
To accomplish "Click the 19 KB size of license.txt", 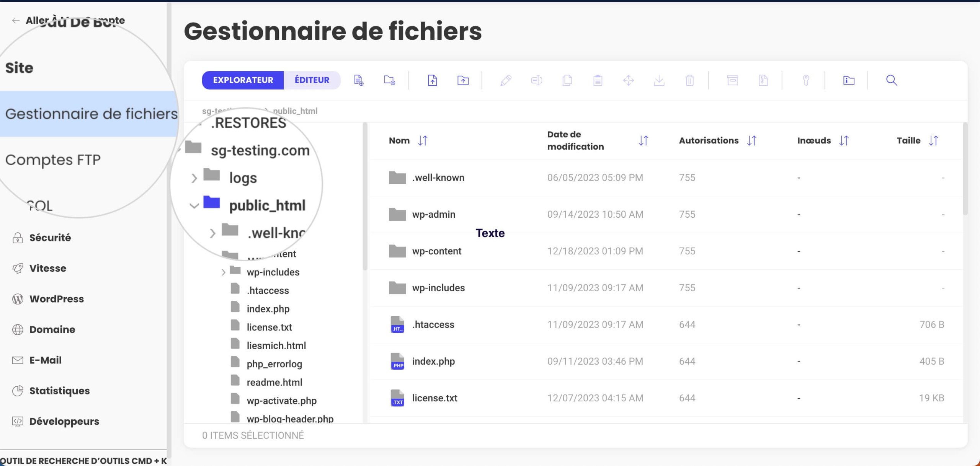I will click(931, 398).
